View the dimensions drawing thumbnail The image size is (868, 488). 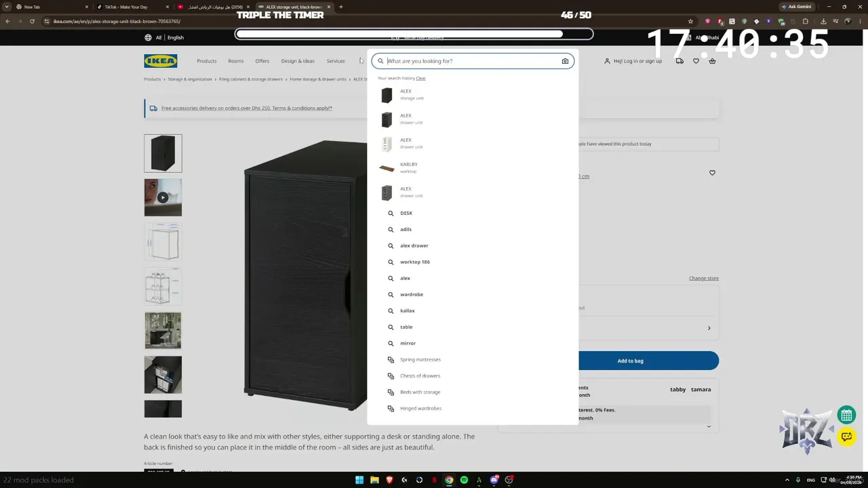163,242
